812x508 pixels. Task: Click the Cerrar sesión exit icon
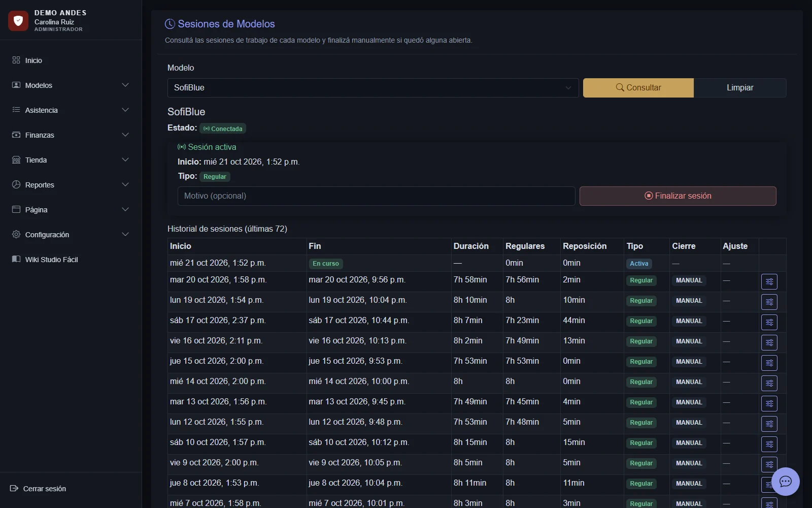click(14, 488)
